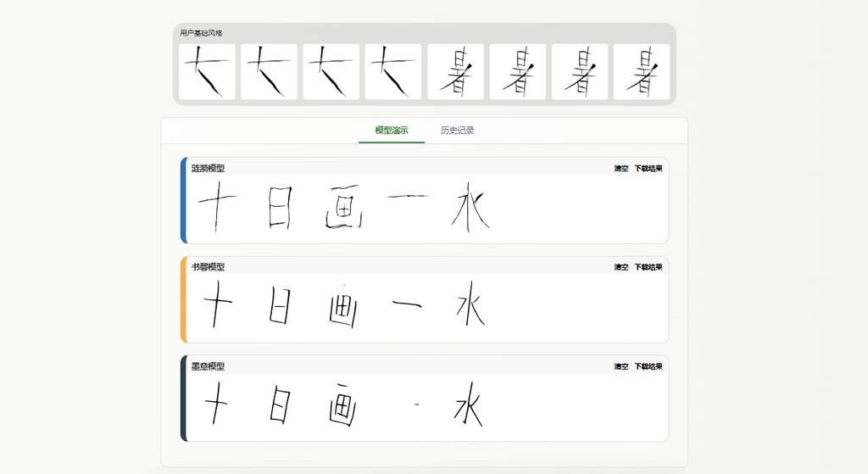Download the 书馨模型 result via 下载结果
The width and height of the screenshot is (868, 474).
point(648,267)
